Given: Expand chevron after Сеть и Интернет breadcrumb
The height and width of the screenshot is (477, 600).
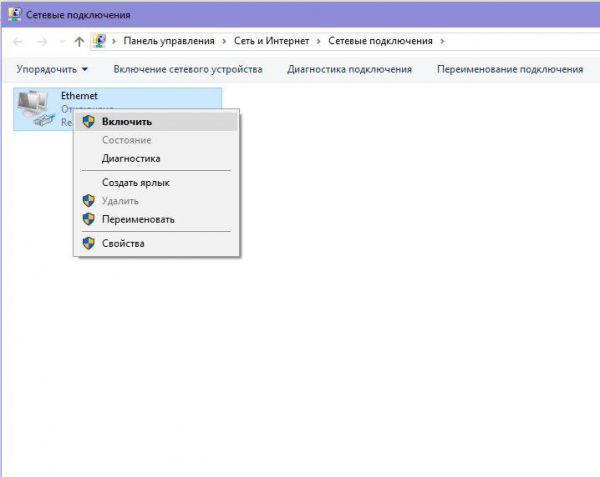Looking at the screenshot, I should pyautogui.click(x=318, y=41).
